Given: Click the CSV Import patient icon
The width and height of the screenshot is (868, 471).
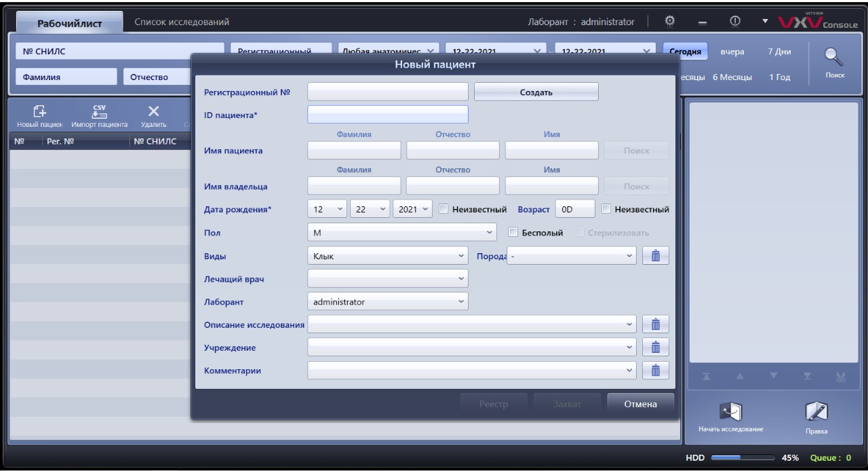Looking at the screenshot, I should (100, 112).
